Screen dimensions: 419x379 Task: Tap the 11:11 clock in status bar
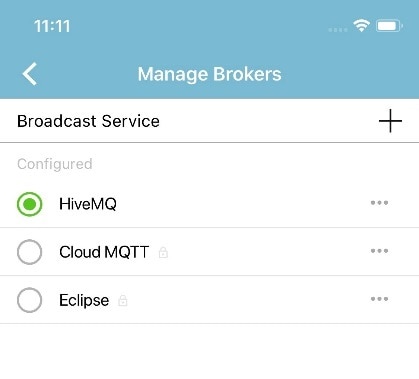coord(52,26)
